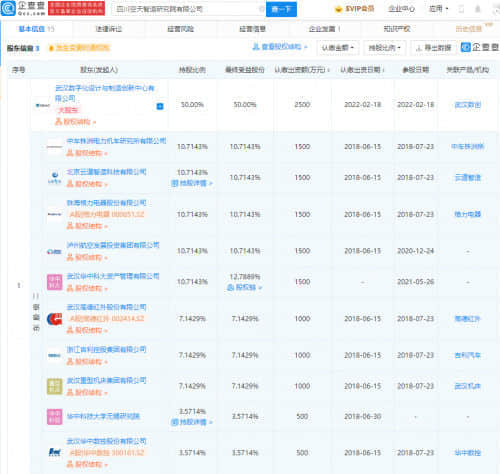This screenshot has height=474, width=500.
Task: Click the A-share stock tag under 珠海格力电器
Action: [106, 214]
